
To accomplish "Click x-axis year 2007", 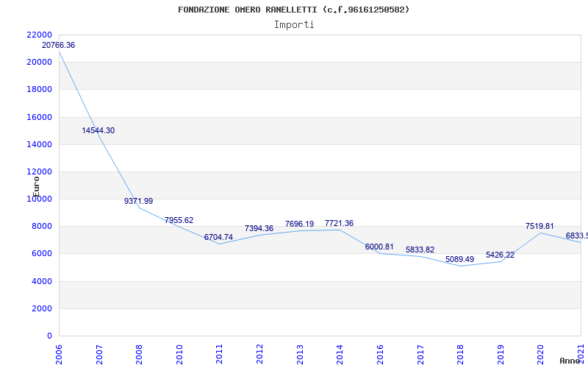I will [99, 355].
